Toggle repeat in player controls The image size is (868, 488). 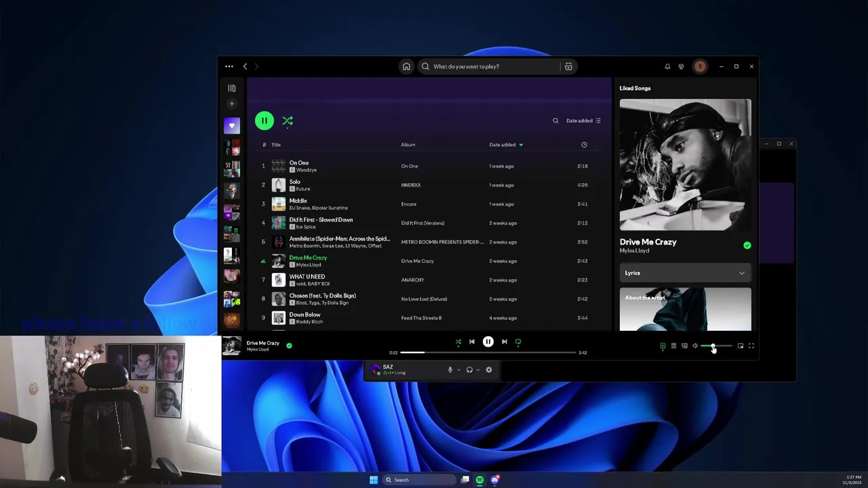pos(518,342)
